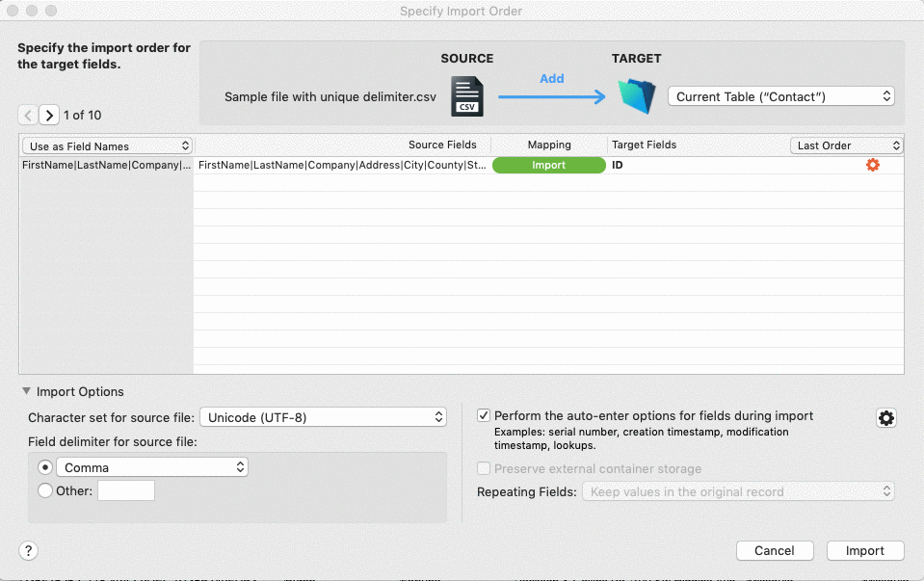Open help via the question mark icon
Viewport: 924px width, 581px height.
coord(28,550)
